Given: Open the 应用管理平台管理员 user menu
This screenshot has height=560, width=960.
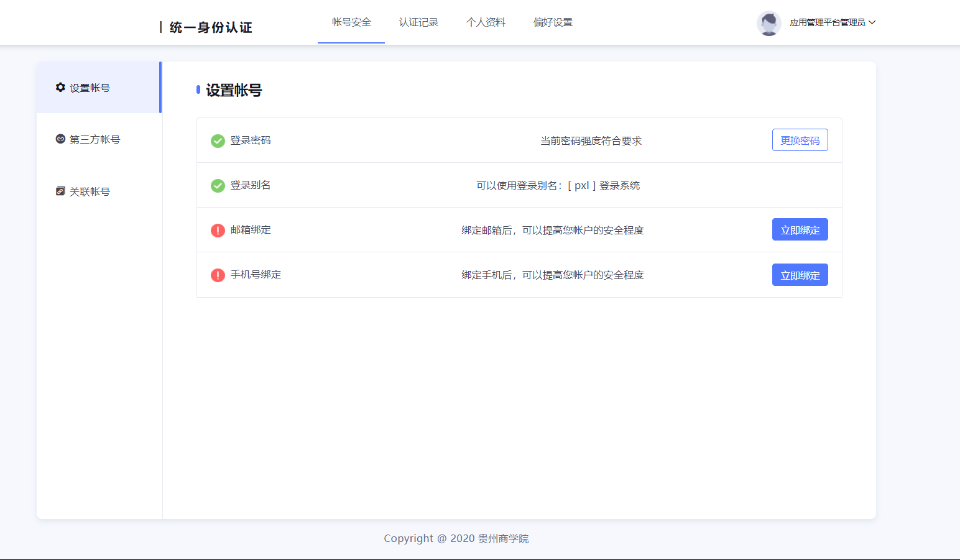Looking at the screenshot, I should click(827, 22).
